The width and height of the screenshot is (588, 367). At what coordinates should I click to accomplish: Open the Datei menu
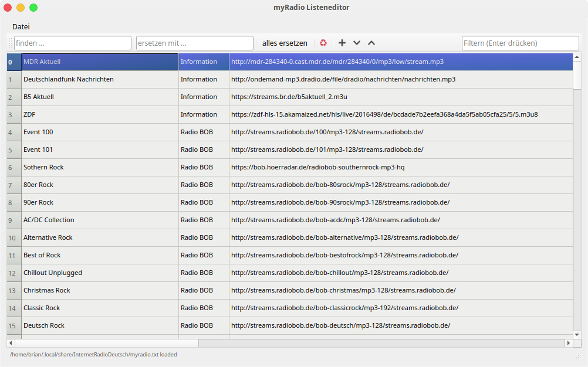21,26
